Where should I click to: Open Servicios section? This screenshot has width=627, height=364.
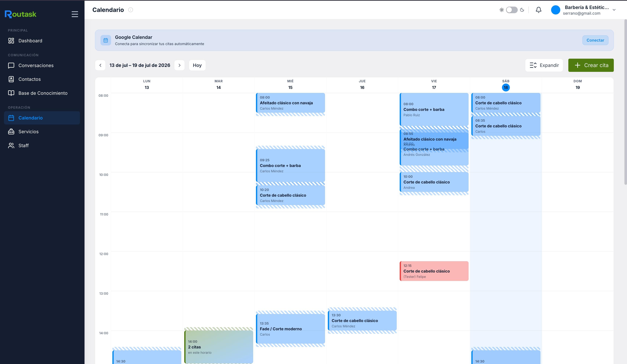[x=42, y=132]
